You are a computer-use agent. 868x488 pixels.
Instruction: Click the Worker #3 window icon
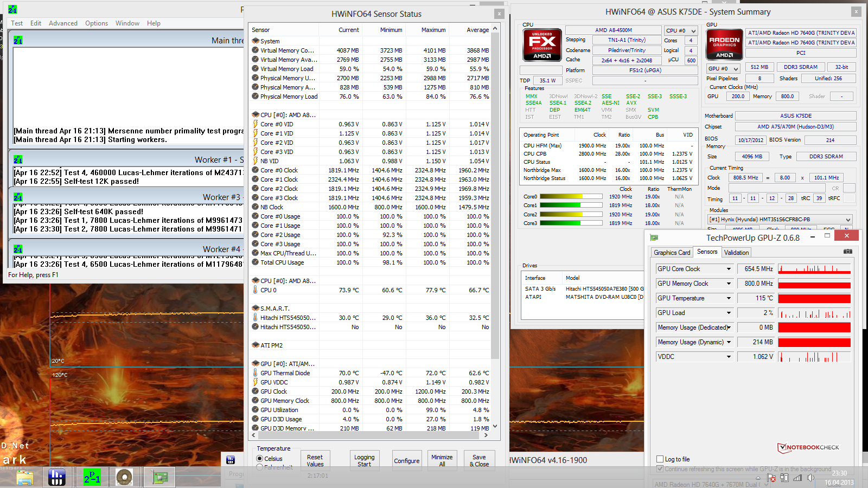(18, 197)
